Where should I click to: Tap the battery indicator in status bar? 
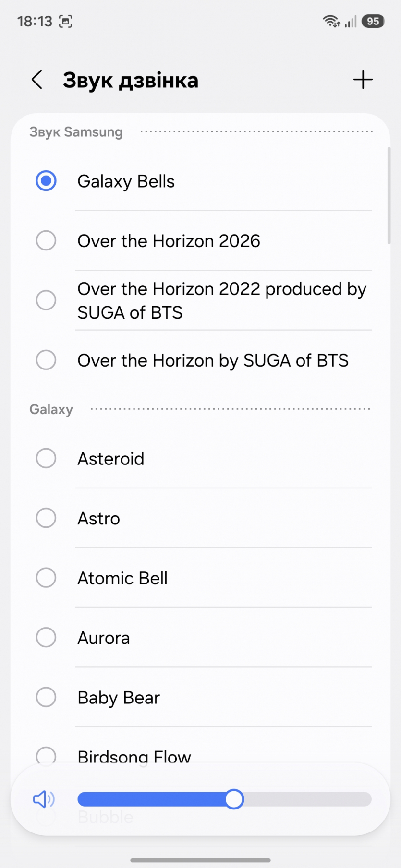click(x=373, y=21)
